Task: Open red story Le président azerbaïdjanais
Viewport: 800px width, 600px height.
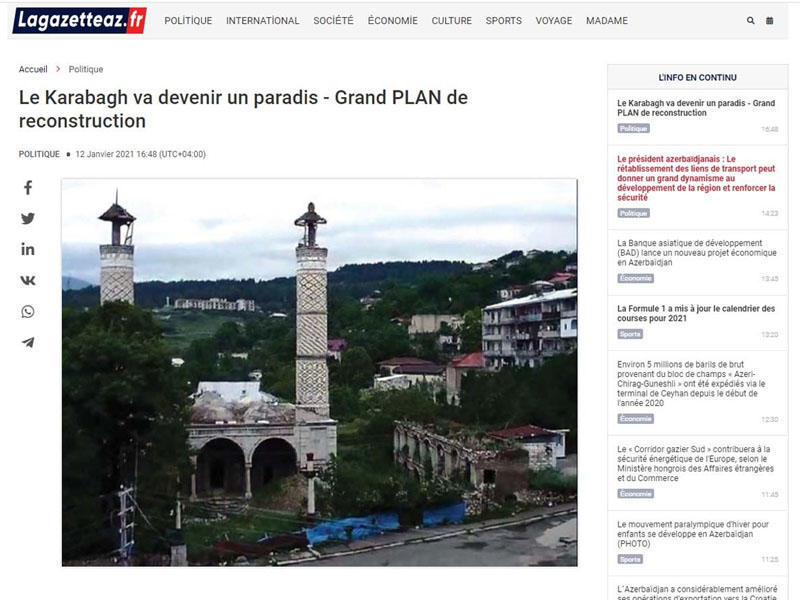Action: click(696, 178)
